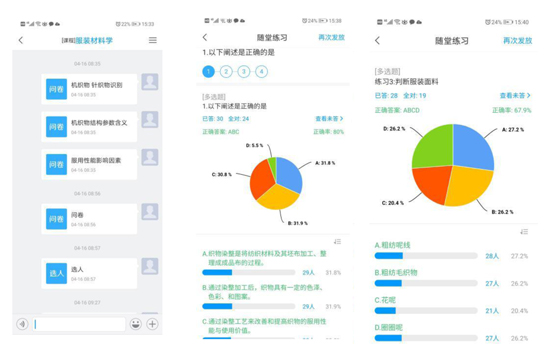Go back from middle 随堂练习 screen
The image size is (550, 360).
click(205, 37)
